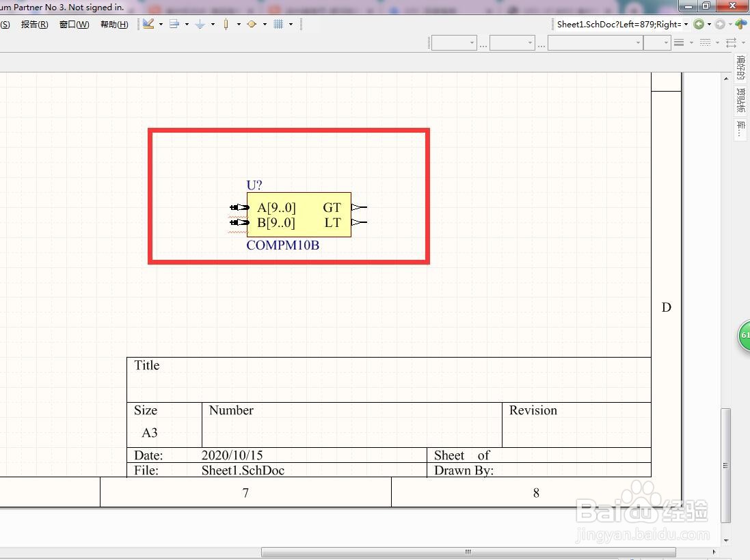This screenshot has height=560, width=750.
Task: Click the vertical scrollbar thumb
Action: pyautogui.click(x=726, y=466)
